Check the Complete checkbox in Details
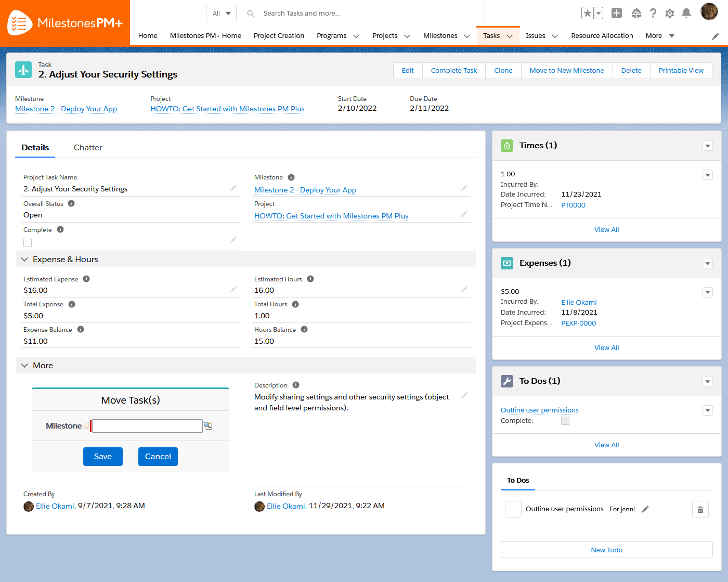This screenshot has height=582, width=728. pyautogui.click(x=27, y=242)
